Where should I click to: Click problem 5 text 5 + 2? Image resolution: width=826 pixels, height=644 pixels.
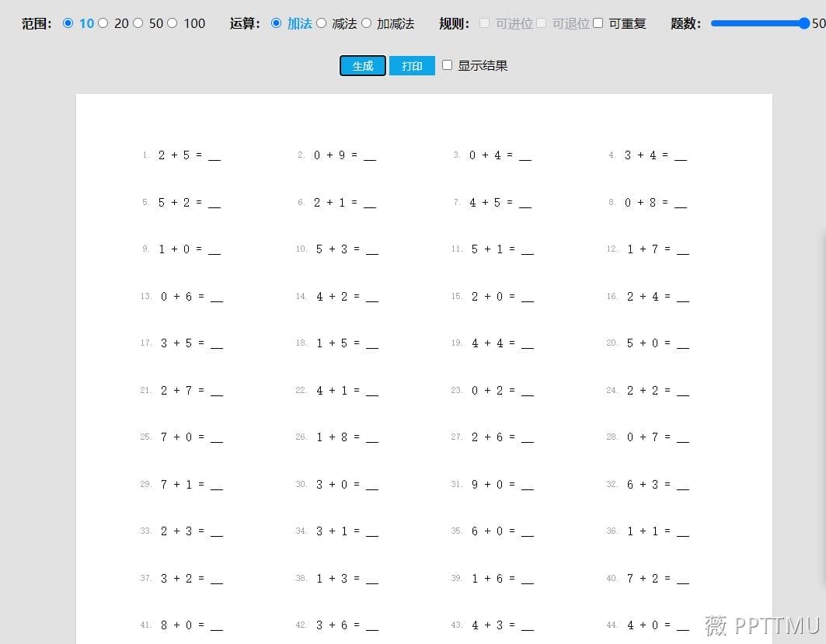(174, 203)
